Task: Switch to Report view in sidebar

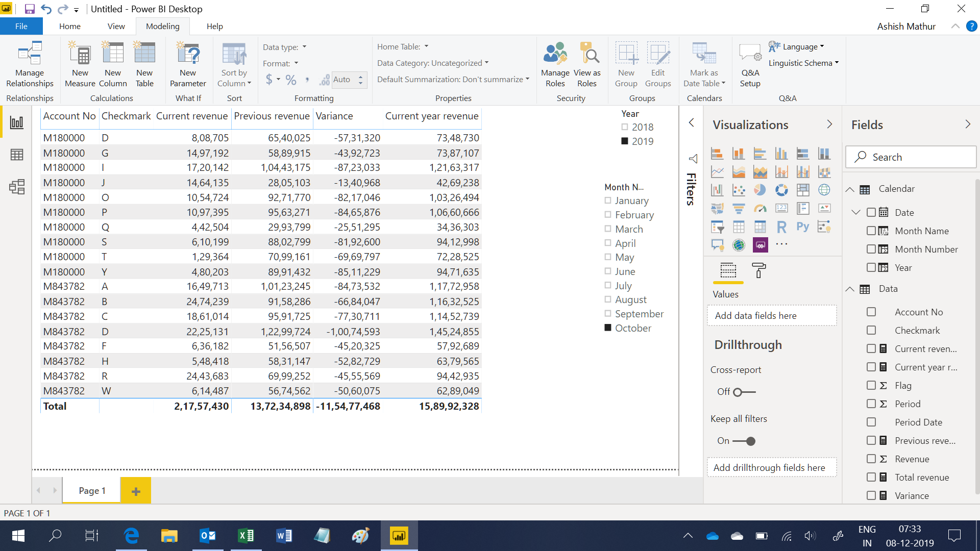Action: point(17,122)
